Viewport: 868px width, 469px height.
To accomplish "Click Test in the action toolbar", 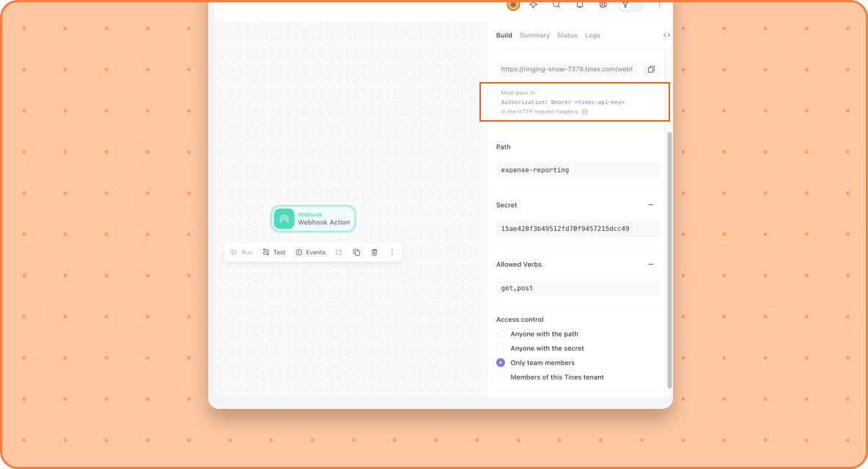I will point(274,252).
